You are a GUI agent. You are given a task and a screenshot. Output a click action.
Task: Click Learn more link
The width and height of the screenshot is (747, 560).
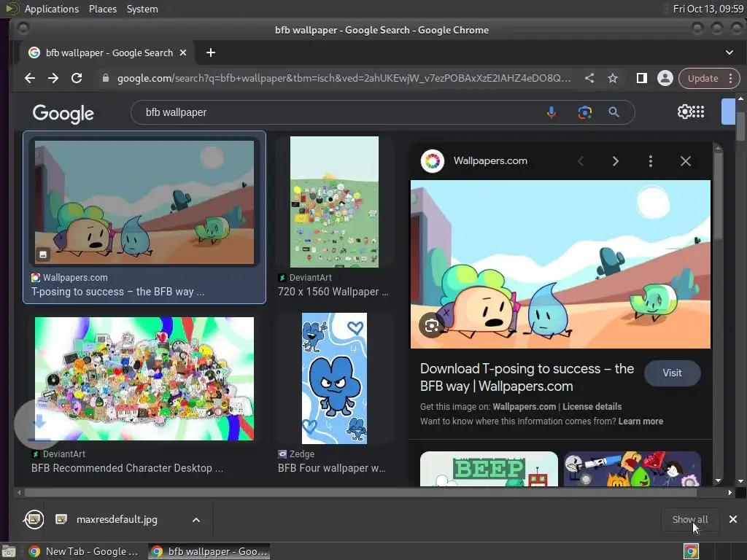[x=640, y=421]
